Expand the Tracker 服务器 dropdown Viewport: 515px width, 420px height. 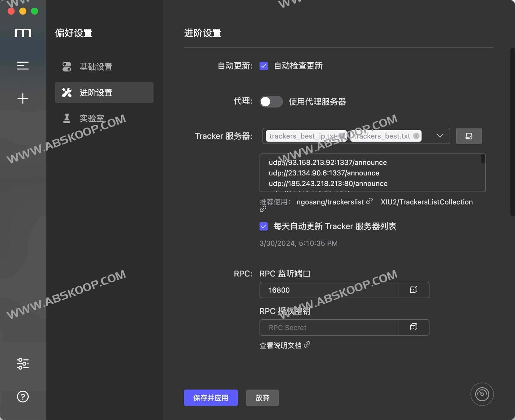(439, 136)
